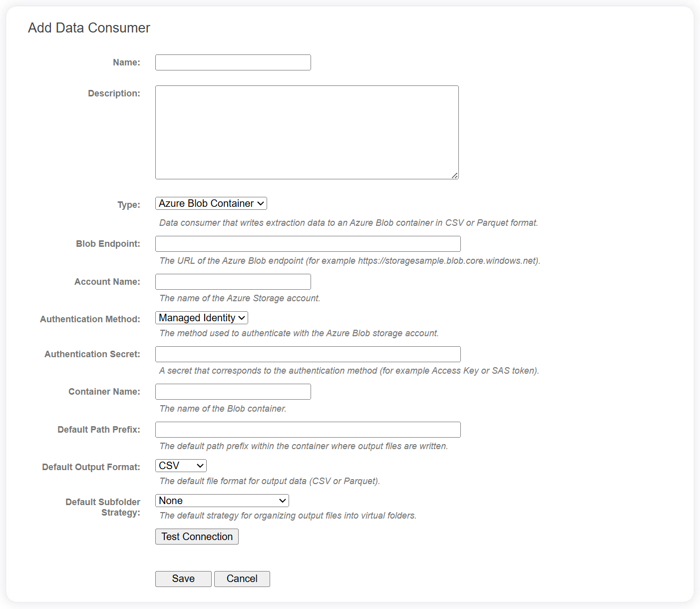Click the 'Authentication Method:' label
The width and height of the screenshot is (700, 609).
90,319
